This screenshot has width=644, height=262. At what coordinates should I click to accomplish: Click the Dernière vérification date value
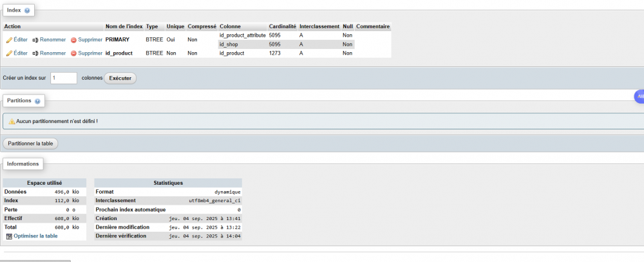tap(205, 236)
